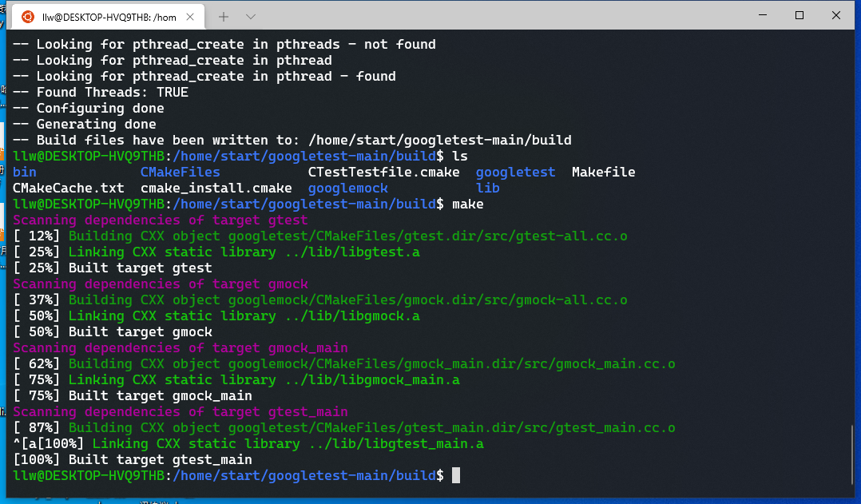Image resolution: width=861 pixels, height=504 pixels.
Task: Minimize the terminal window
Action: (763, 15)
